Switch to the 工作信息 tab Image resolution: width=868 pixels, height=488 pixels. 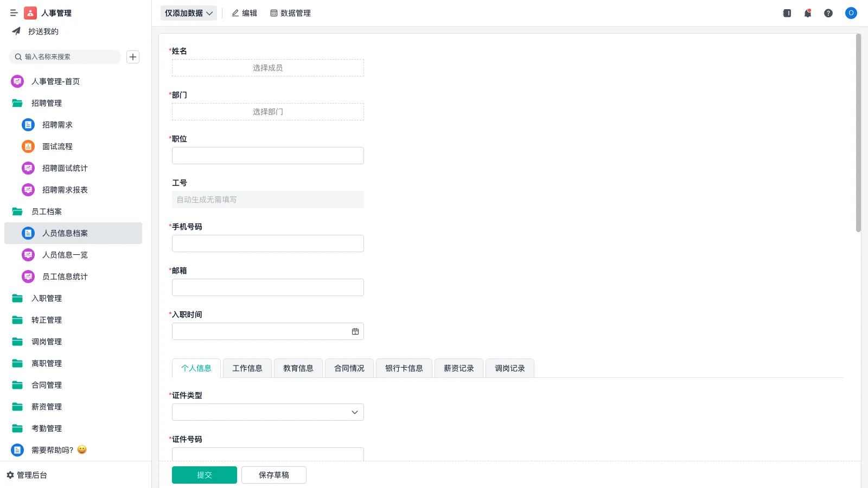247,368
